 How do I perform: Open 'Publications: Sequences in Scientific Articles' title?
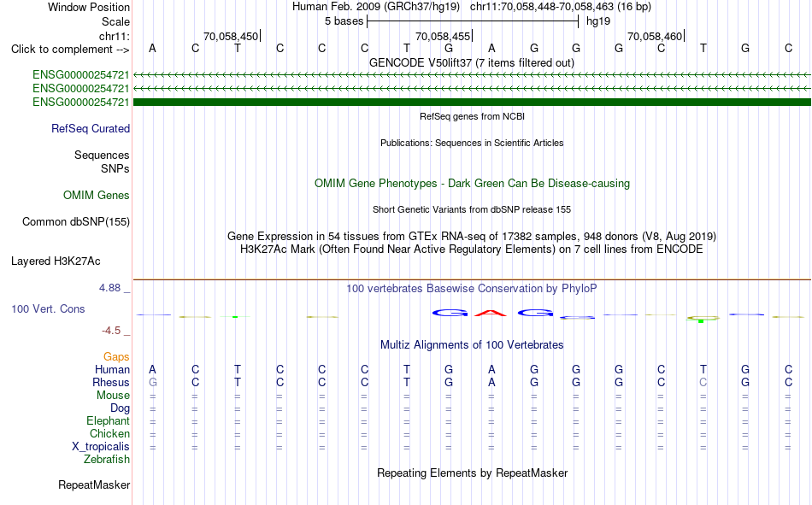[472, 143]
